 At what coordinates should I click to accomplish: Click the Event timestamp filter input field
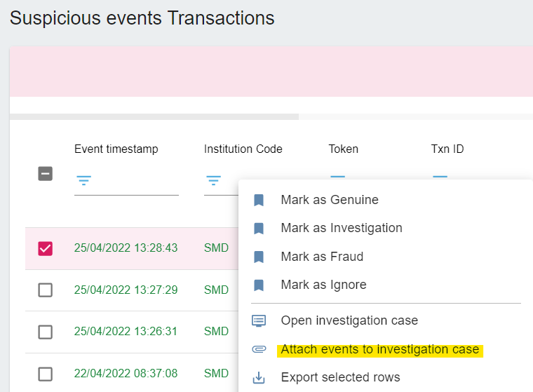(126, 181)
